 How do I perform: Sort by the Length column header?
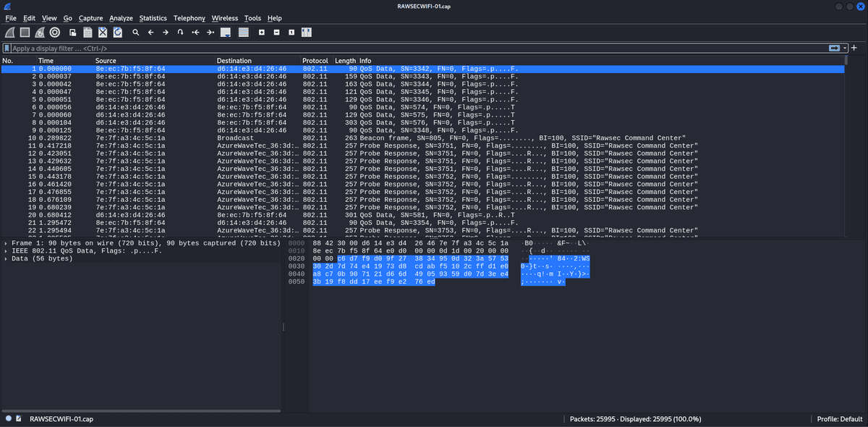[x=345, y=61]
